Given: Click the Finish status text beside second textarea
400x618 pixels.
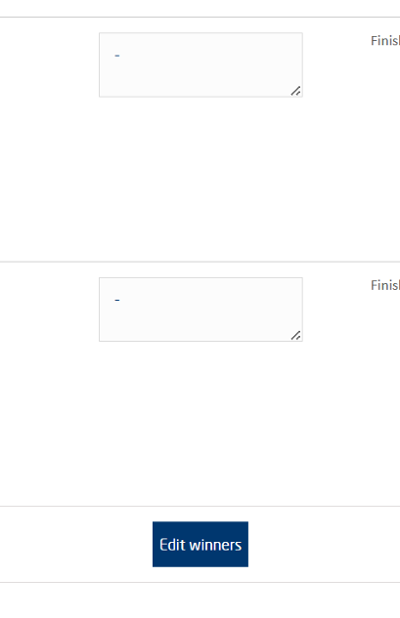Looking at the screenshot, I should (x=385, y=285).
